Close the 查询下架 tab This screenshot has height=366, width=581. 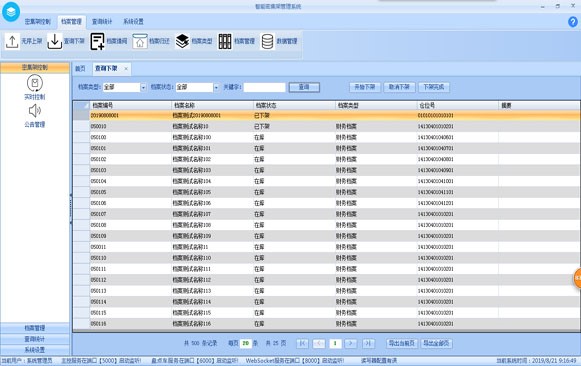126,69
